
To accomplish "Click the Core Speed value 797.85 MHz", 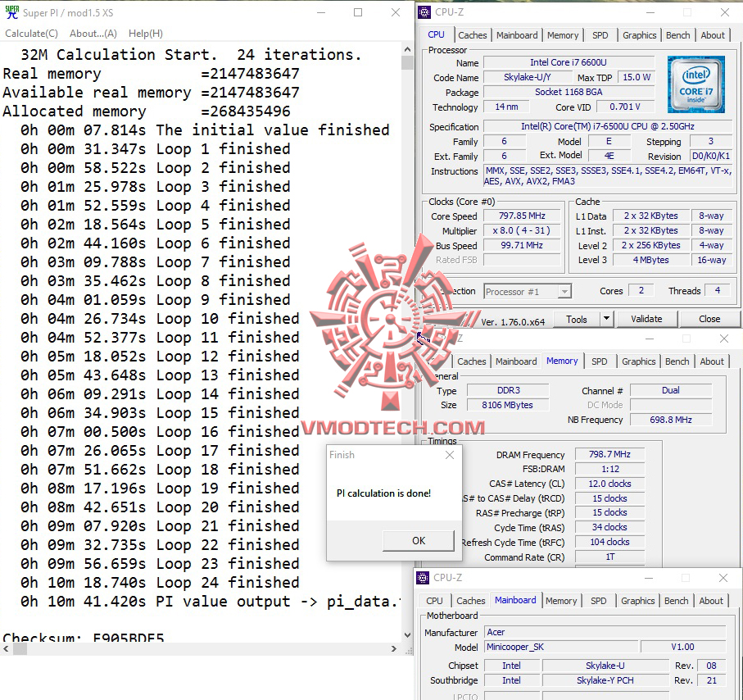I will [522, 216].
